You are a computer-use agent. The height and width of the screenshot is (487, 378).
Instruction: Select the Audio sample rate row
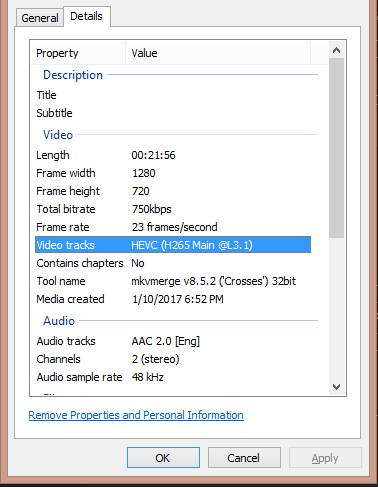point(173,377)
